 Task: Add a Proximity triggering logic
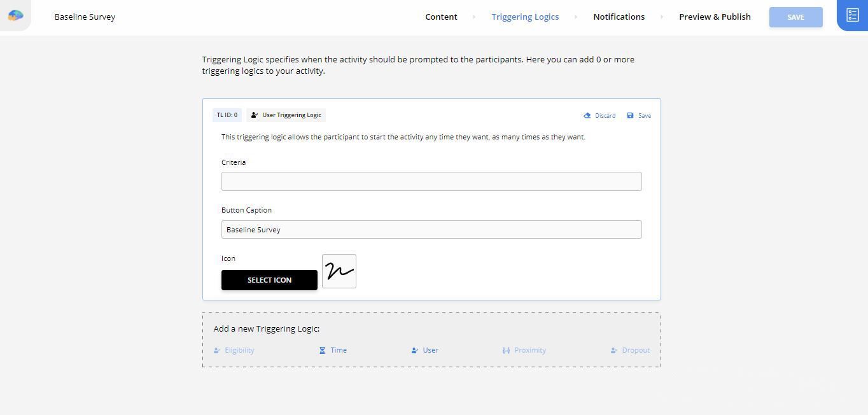click(x=524, y=350)
